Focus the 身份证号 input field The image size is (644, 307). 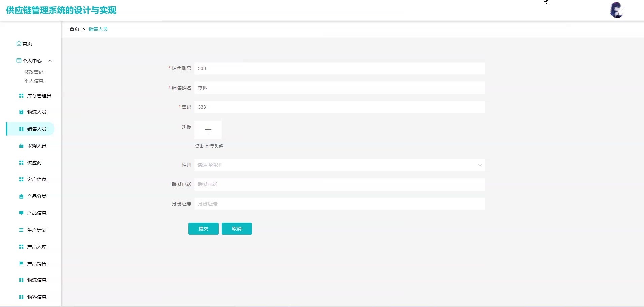[x=340, y=204]
